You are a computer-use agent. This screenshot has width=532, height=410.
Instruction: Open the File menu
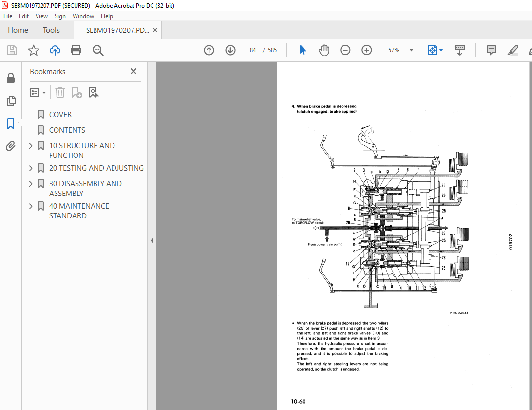click(8, 16)
